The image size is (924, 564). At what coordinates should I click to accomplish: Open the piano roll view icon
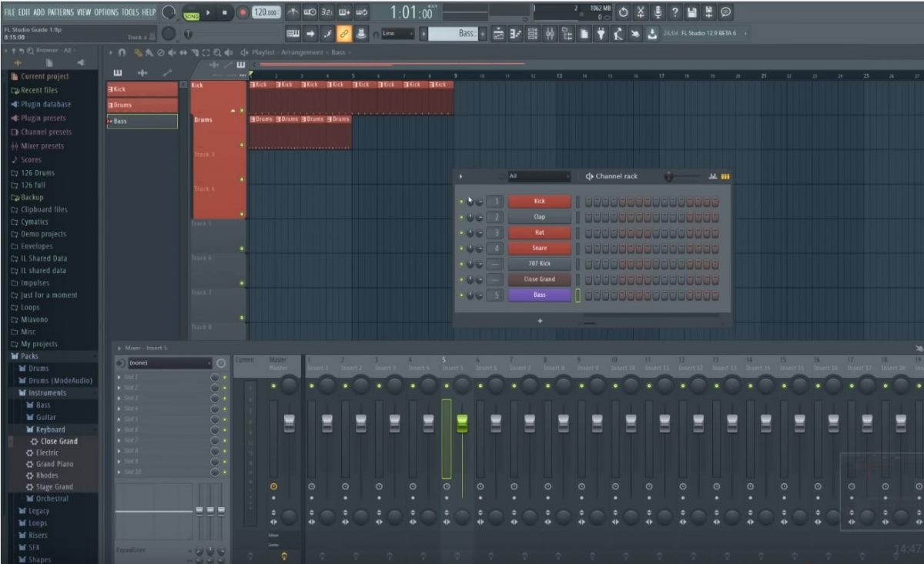[516, 33]
